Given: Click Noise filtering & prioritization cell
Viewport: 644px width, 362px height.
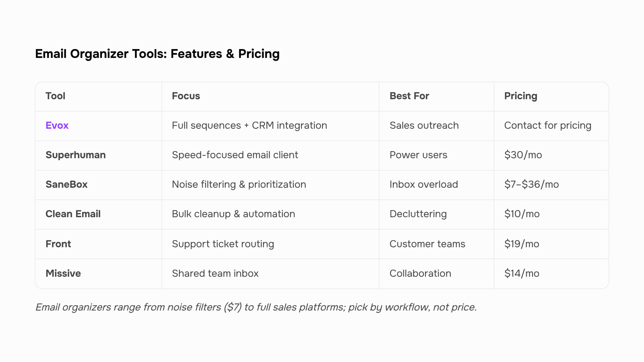Looking at the screenshot, I should click(239, 184).
